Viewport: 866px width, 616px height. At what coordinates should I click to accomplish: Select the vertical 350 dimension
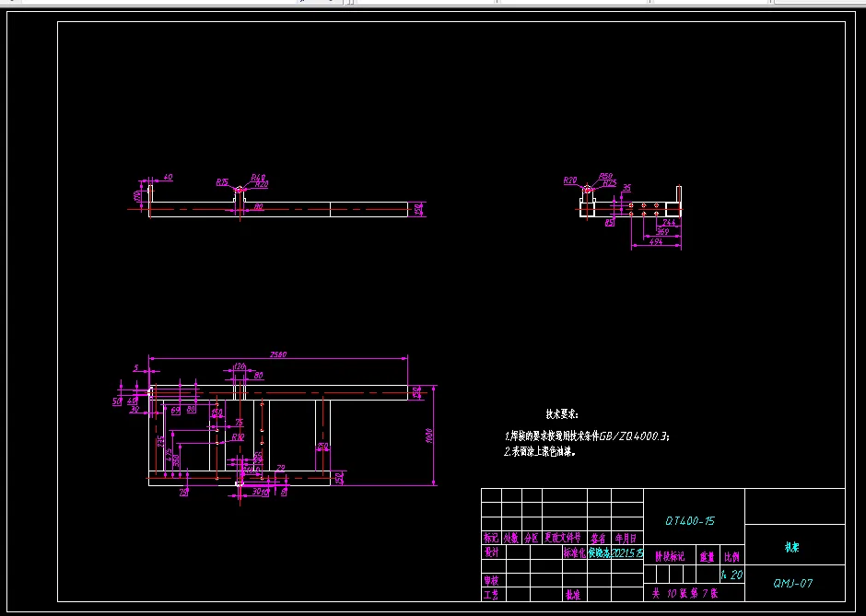pos(176,459)
